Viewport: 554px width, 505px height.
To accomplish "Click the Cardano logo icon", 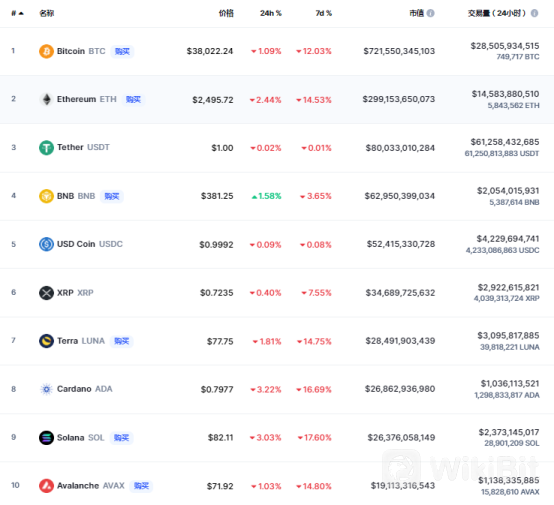I will coord(46,389).
